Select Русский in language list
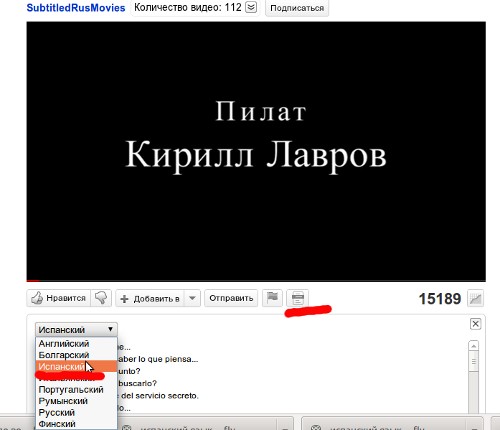The image size is (500, 430). 76,412
